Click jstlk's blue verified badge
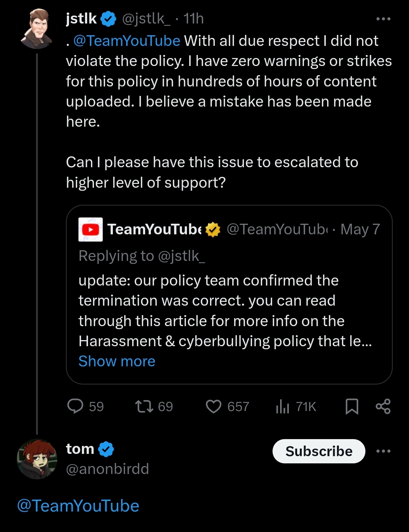The image size is (409, 532). [108, 19]
